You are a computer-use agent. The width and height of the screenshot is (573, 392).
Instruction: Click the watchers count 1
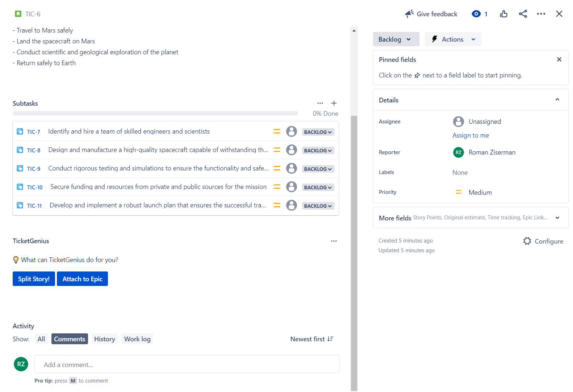[x=486, y=14]
